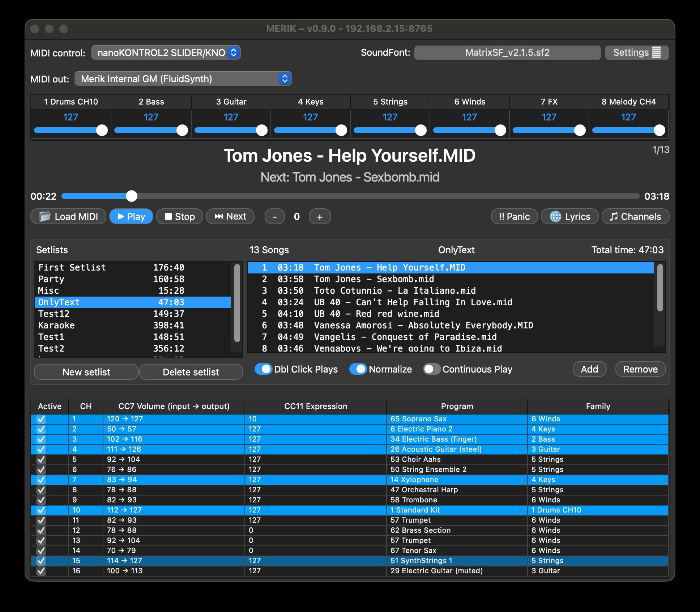Click the SoundFont selector field

coord(507,52)
